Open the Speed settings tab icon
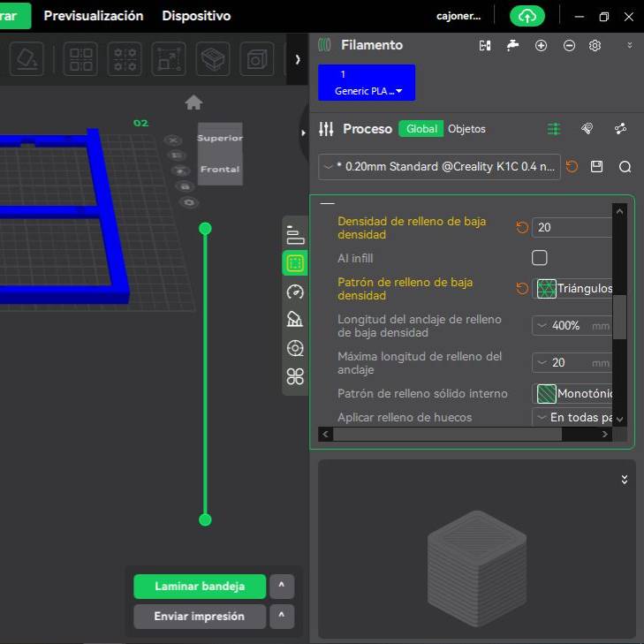644x644 pixels. click(x=295, y=292)
